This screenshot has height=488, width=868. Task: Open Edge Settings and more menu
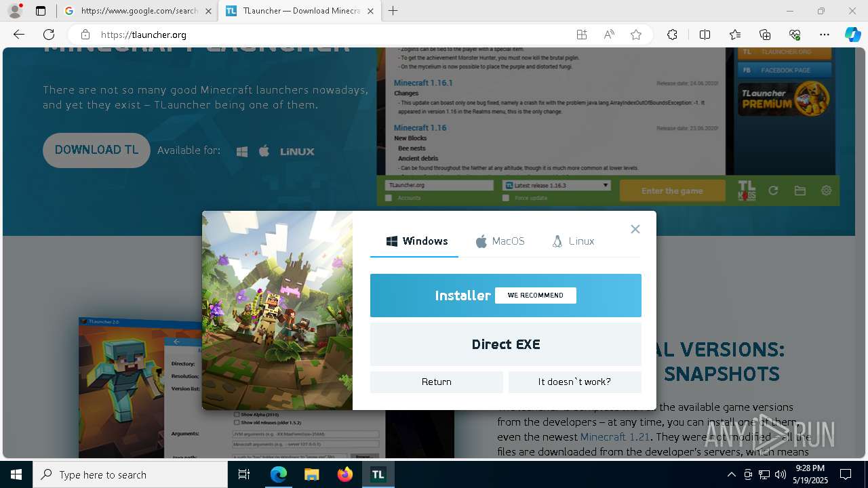(x=825, y=35)
